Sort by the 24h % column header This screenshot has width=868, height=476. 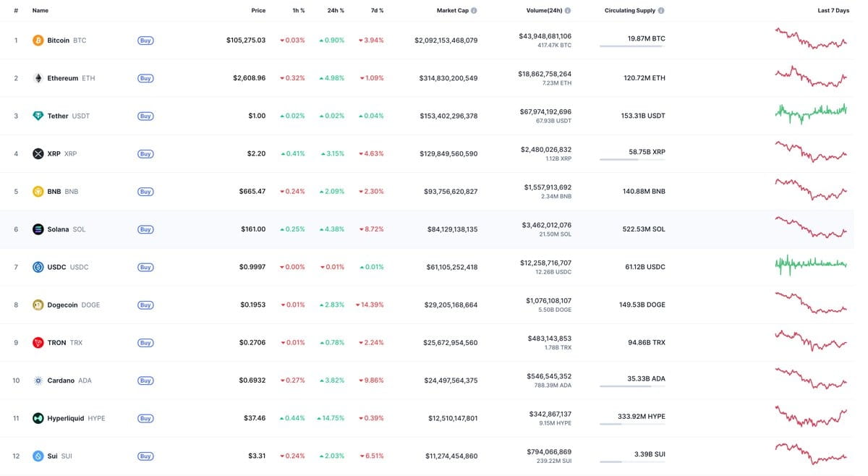(x=336, y=11)
